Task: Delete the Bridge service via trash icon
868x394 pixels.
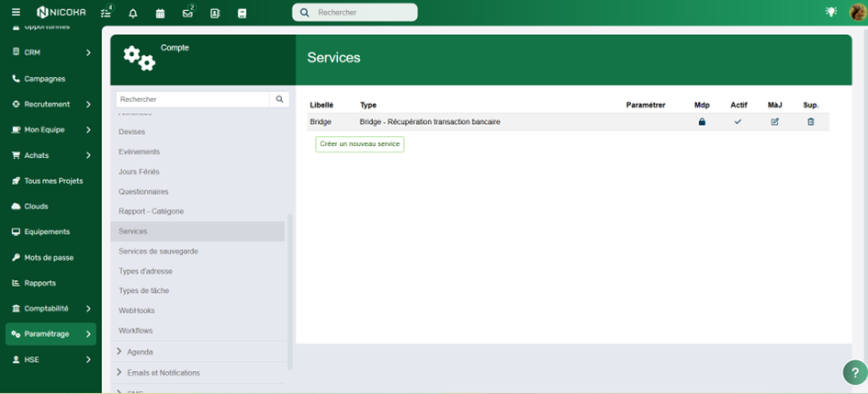Action: click(x=810, y=121)
